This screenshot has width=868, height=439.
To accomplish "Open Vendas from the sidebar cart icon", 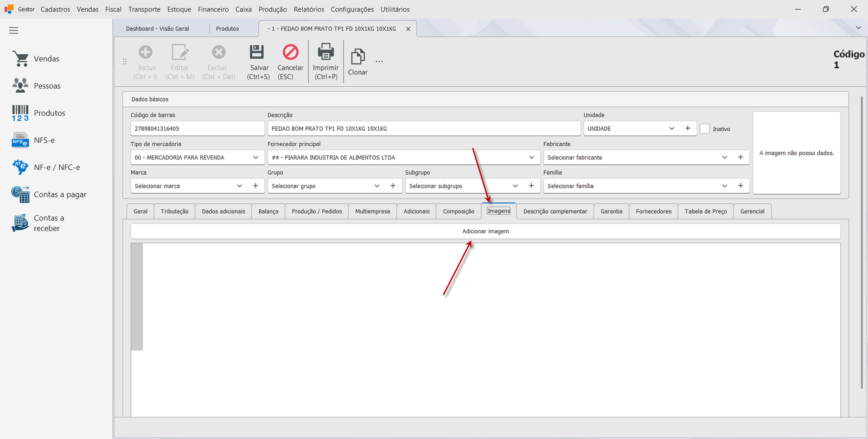I will pyautogui.click(x=21, y=59).
